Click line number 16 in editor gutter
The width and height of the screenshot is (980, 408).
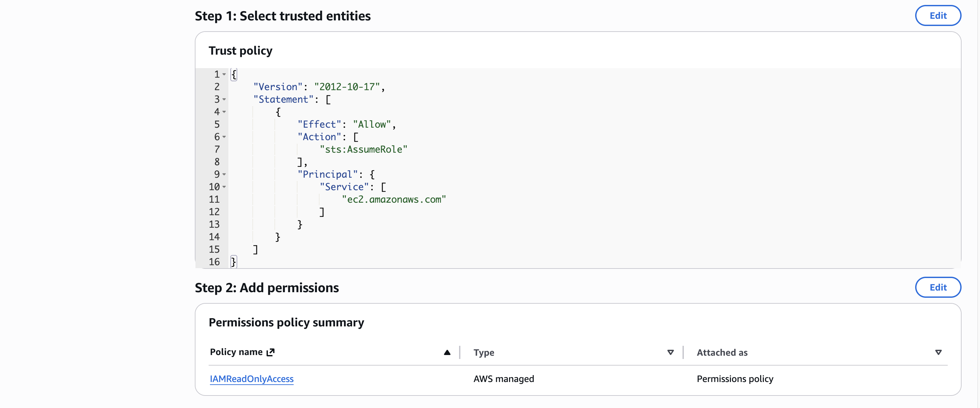pyautogui.click(x=214, y=262)
